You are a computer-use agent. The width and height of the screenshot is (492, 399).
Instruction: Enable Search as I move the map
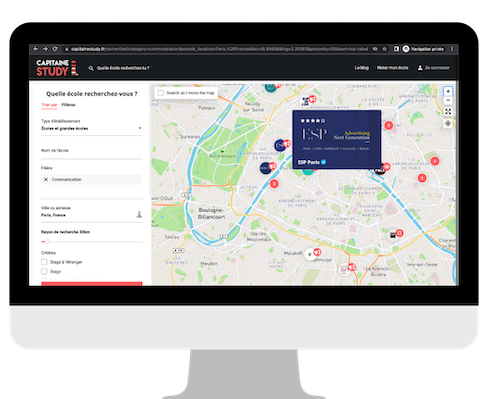point(161,93)
